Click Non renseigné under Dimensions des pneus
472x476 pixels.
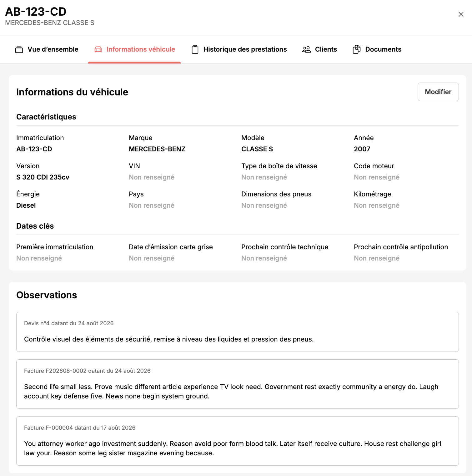tap(264, 205)
